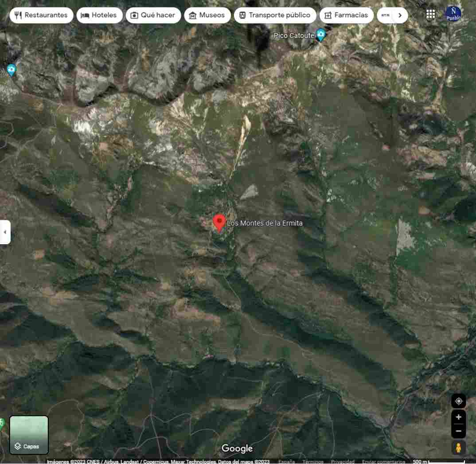Select the Farmacias chip

click(x=346, y=15)
